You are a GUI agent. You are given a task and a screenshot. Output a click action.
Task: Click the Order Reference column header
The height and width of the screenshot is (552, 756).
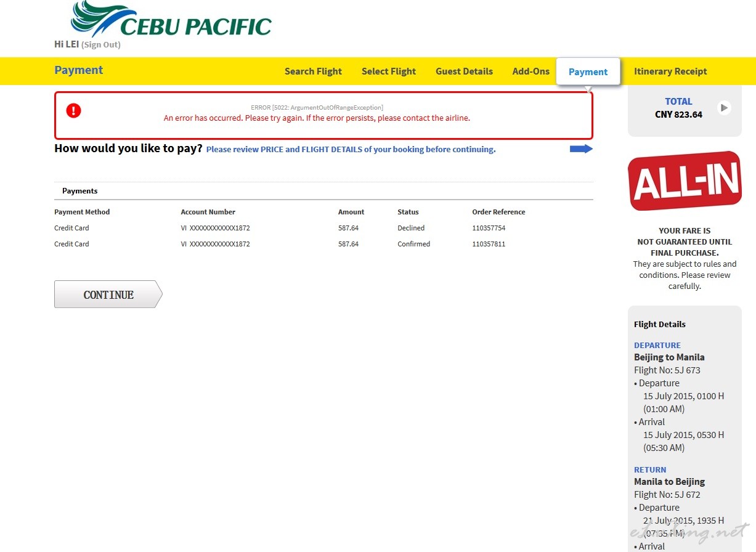tap(498, 212)
